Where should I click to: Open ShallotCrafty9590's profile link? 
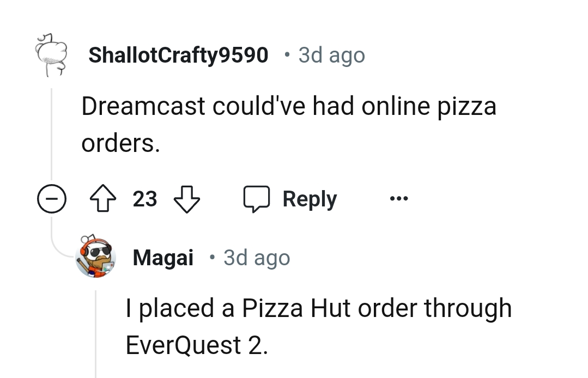click(x=178, y=54)
